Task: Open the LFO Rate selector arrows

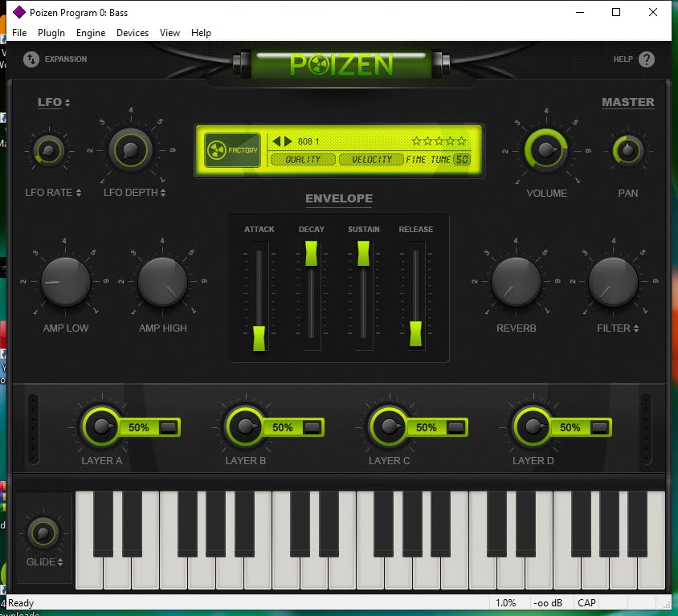Action: [79, 193]
